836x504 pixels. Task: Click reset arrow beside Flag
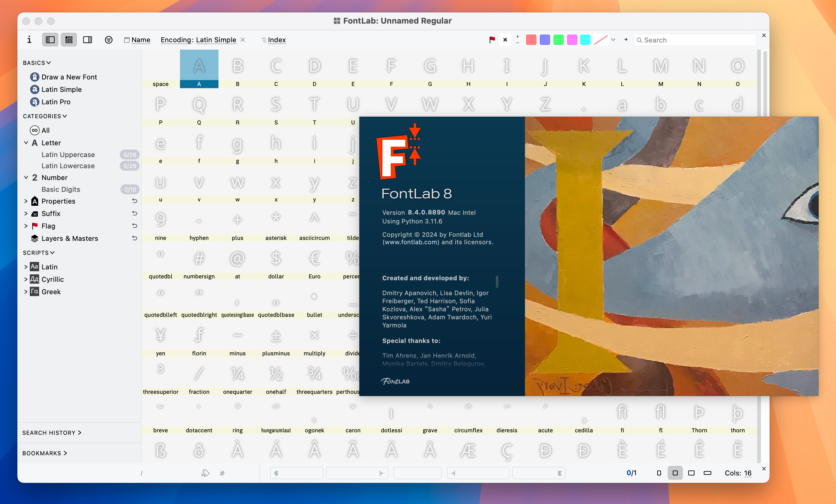click(x=134, y=226)
